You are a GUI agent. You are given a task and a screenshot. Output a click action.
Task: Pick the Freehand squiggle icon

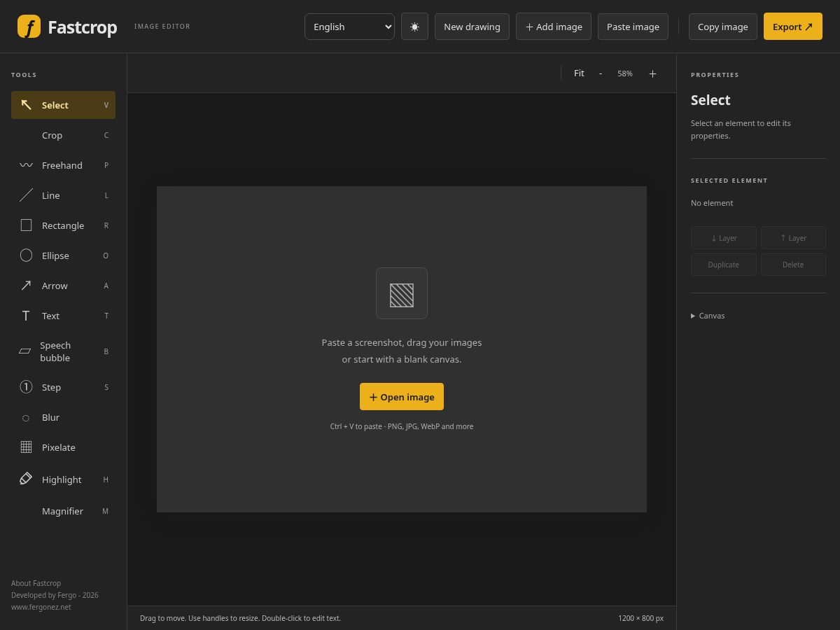pos(26,165)
